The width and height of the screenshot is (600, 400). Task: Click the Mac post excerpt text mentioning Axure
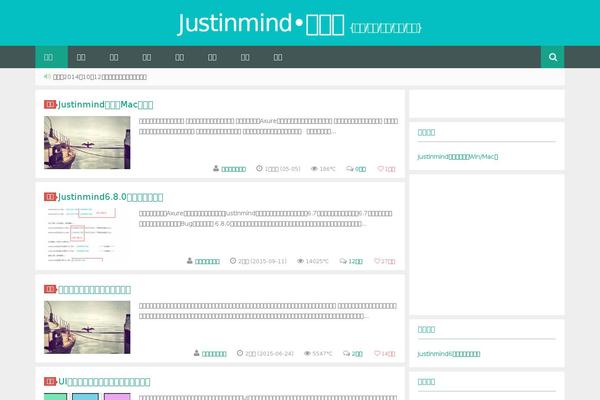pos(268,126)
